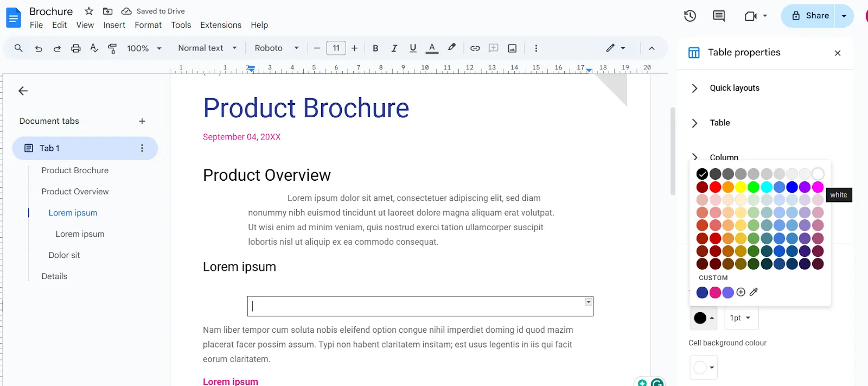This screenshot has width=868, height=386.
Task: Click the border colour black button
Action: (x=704, y=318)
